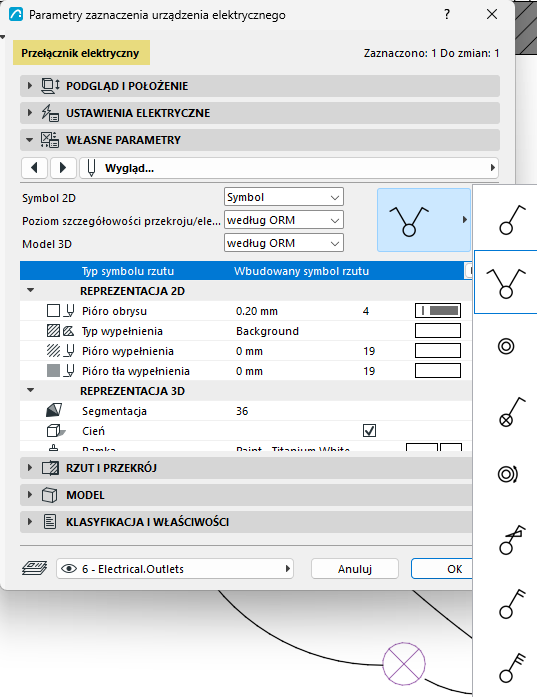Edit the Segmentacja value 36
The image size is (537, 697).
242,411
